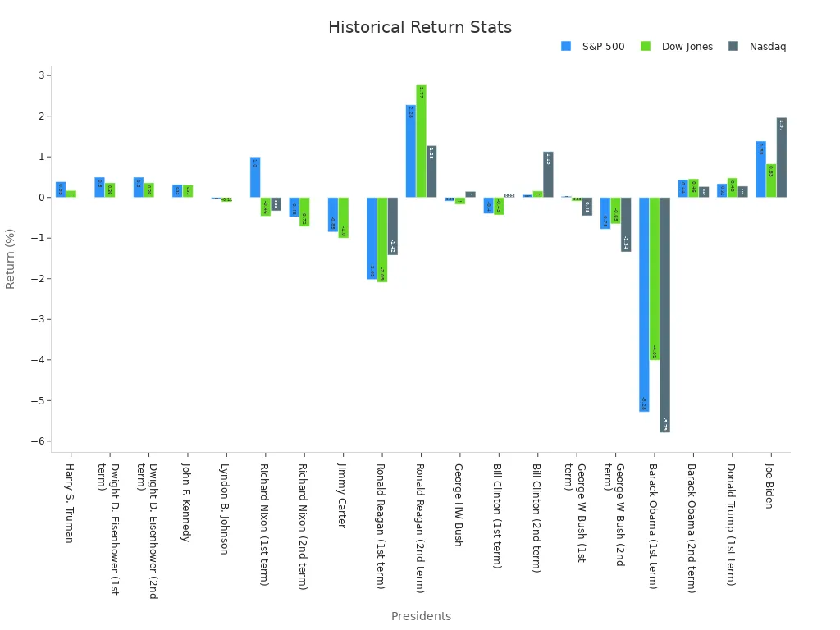The height and width of the screenshot is (630, 840).
Task: Click Joe Biden's S&P 500 bar
Action: click(761, 169)
